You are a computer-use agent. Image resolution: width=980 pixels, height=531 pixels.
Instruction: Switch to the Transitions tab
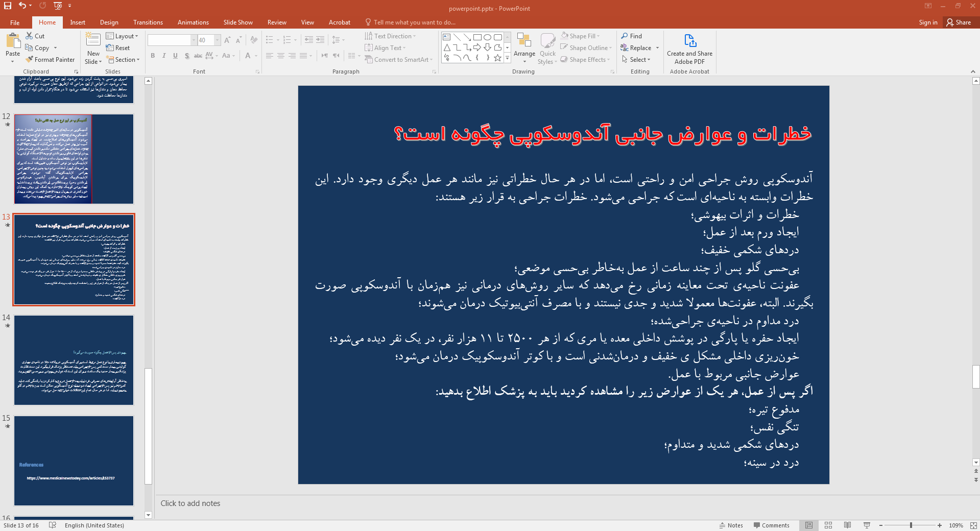[x=148, y=22]
